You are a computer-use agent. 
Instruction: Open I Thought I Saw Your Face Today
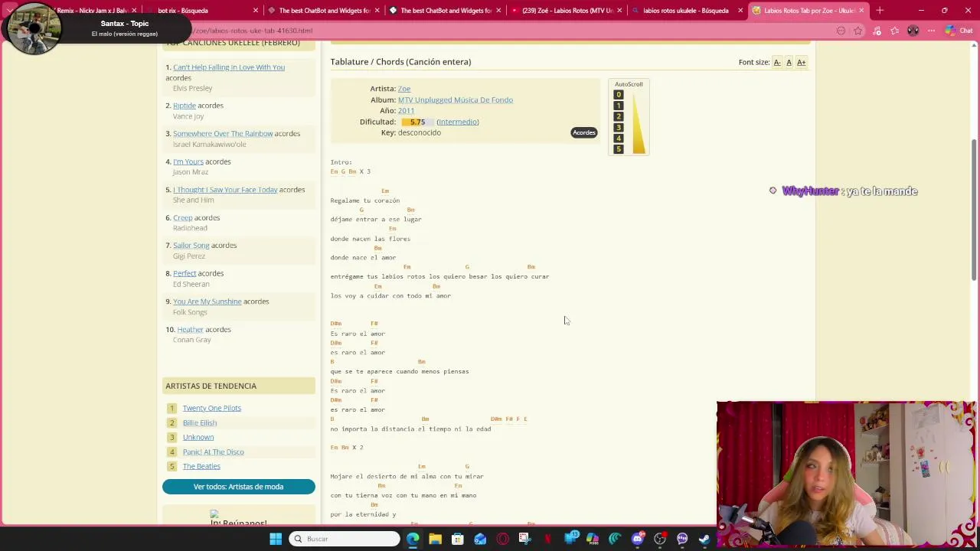click(225, 190)
